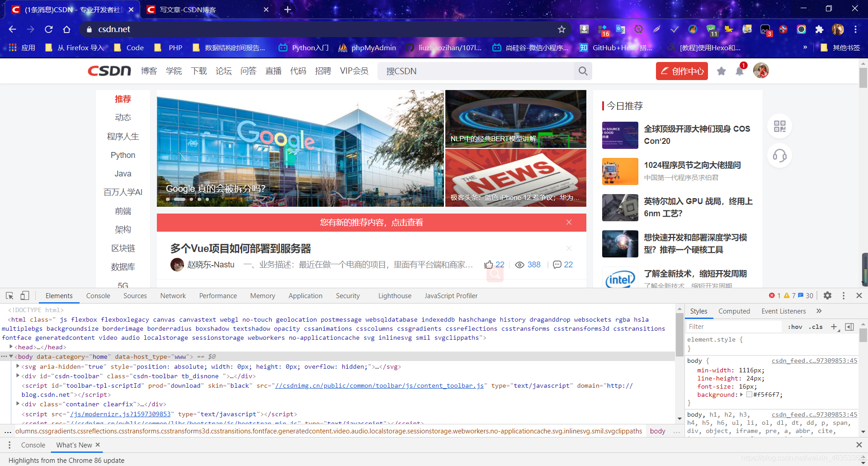This screenshot has height=466, width=868.
Task: Expand the svg aria-hidden node
Action: click(x=18, y=366)
